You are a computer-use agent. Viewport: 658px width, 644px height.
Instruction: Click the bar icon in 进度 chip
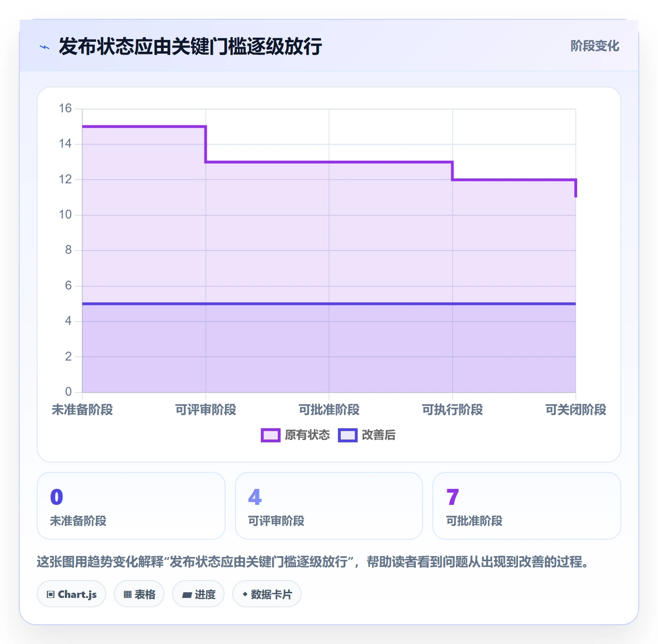pyautogui.click(x=187, y=595)
